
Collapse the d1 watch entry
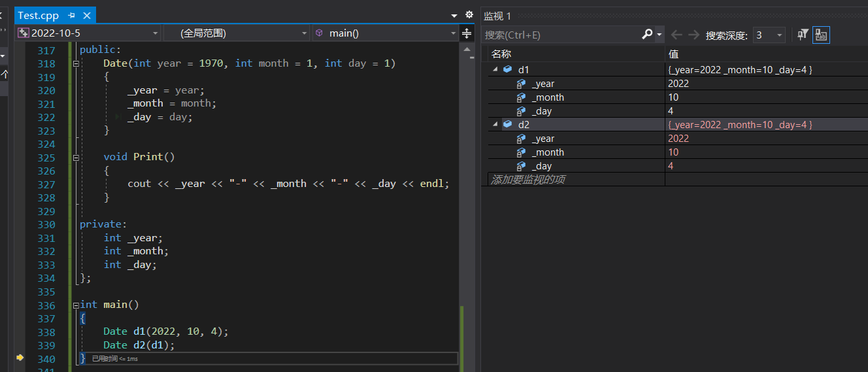[x=495, y=69]
